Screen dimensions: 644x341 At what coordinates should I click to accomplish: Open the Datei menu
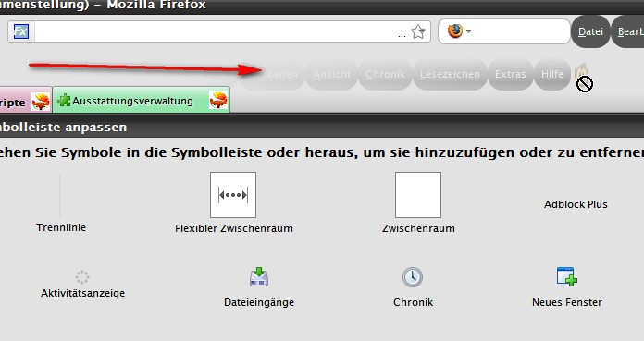click(x=590, y=31)
